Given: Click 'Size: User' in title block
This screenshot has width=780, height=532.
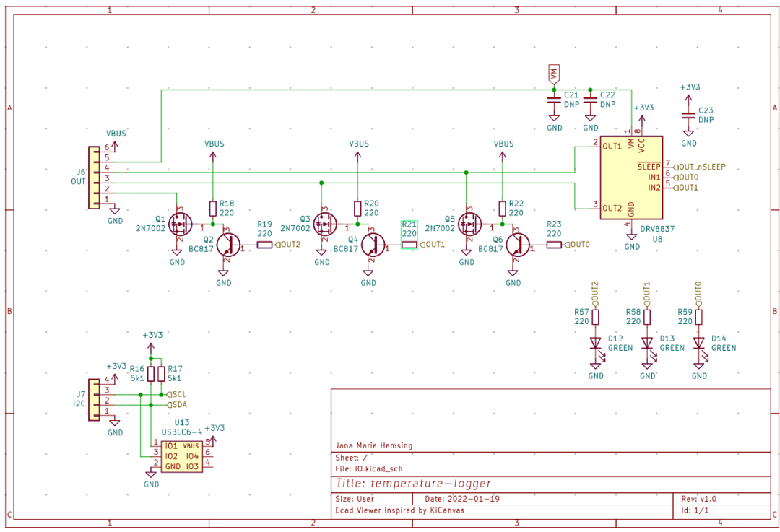Looking at the screenshot, I should coord(355,499).
